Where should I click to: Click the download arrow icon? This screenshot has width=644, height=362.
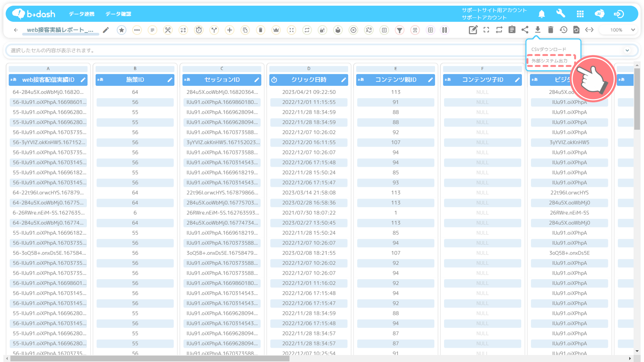click(x=538, y=30)
